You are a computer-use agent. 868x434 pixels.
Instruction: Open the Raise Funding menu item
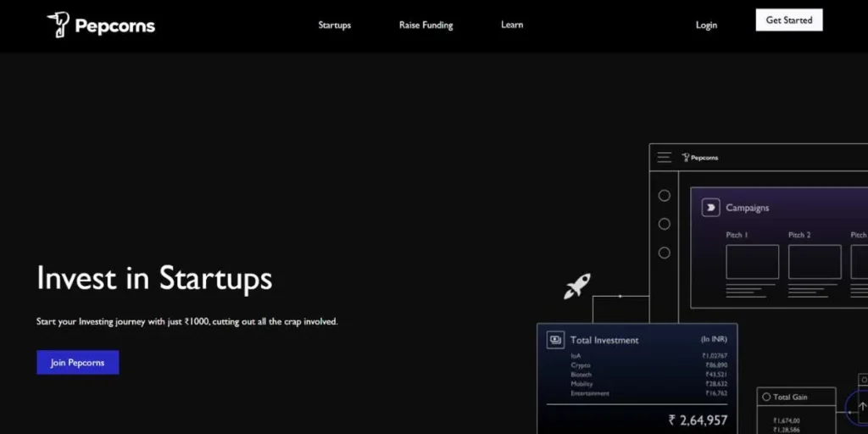pos(426,25)
